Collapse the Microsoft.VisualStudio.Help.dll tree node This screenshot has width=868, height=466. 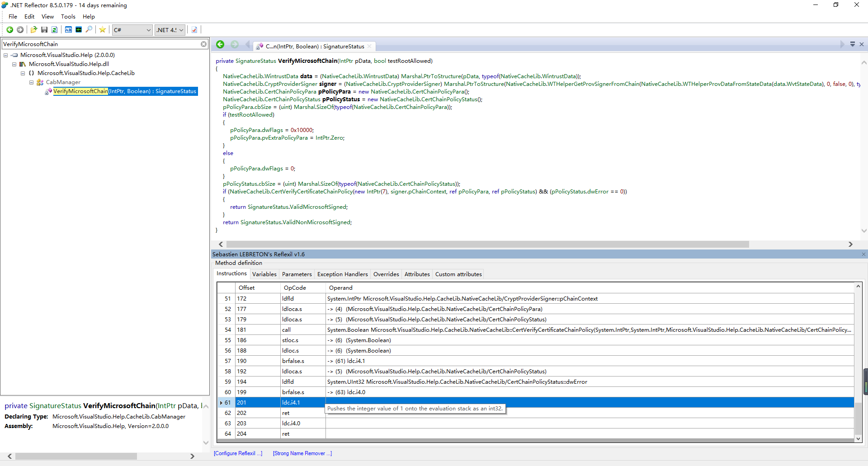click(14, 64)
